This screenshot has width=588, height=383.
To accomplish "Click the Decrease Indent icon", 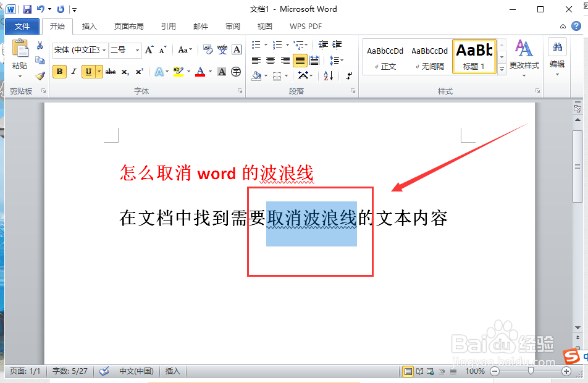I will (x=323, y=45).
